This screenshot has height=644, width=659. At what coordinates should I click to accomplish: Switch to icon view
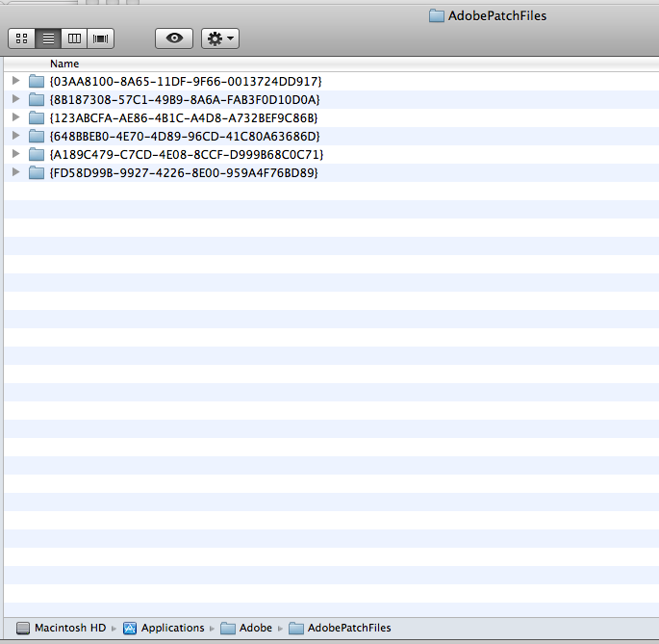[x=21, y=39]
